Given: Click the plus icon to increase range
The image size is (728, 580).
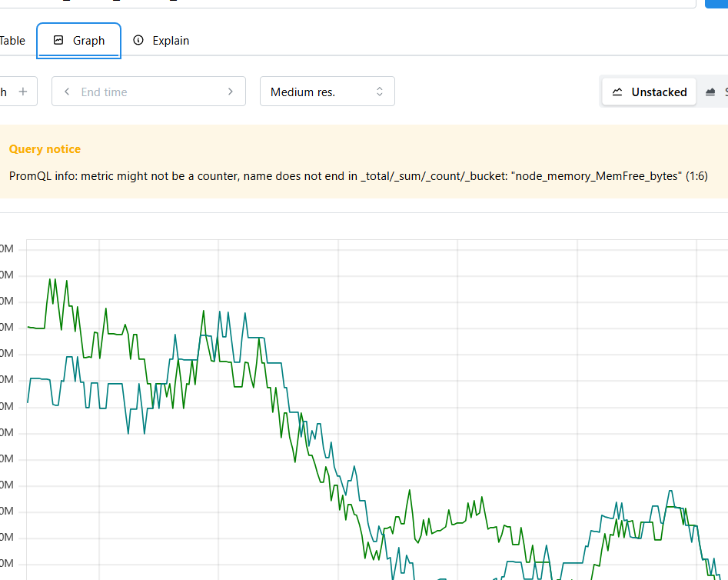Looking at the screenshot, I should pyautogui.click(x=23, y=92).
